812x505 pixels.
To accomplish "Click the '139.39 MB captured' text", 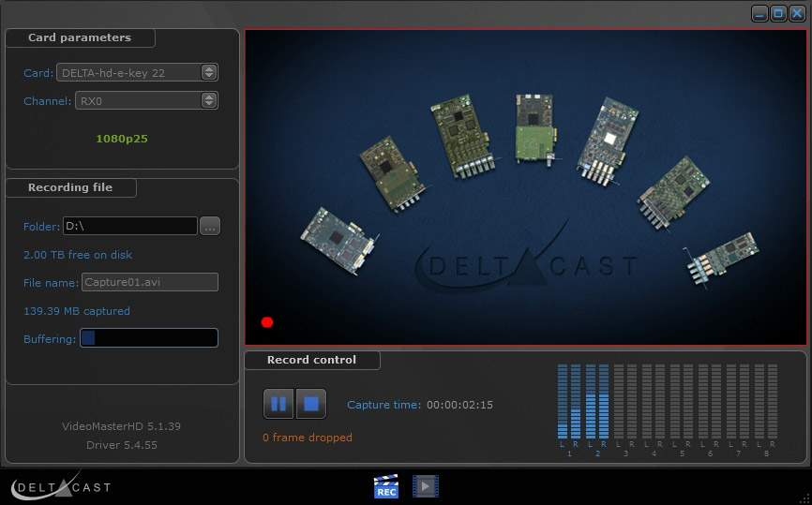I will tap(77, 311).
